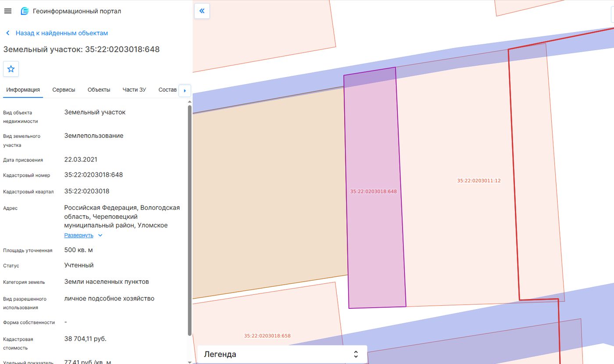
Task: Go back via Назад к найденным объектам link
Action: click(62, 33)
